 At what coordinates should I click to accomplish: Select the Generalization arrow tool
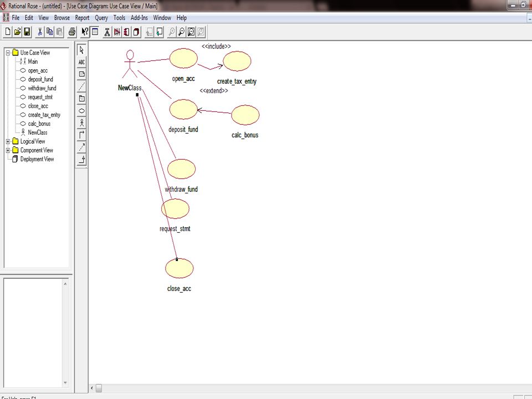[81, 160]
